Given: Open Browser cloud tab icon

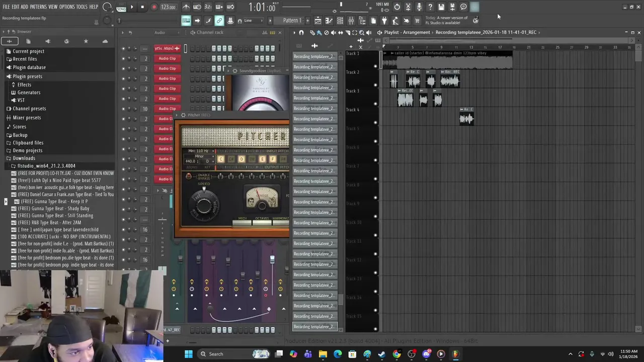Looking at the screenshot, I should [105, 41].
